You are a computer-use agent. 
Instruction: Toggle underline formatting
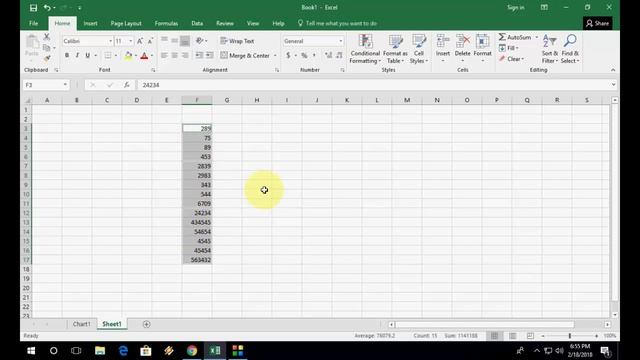[87, 56]
